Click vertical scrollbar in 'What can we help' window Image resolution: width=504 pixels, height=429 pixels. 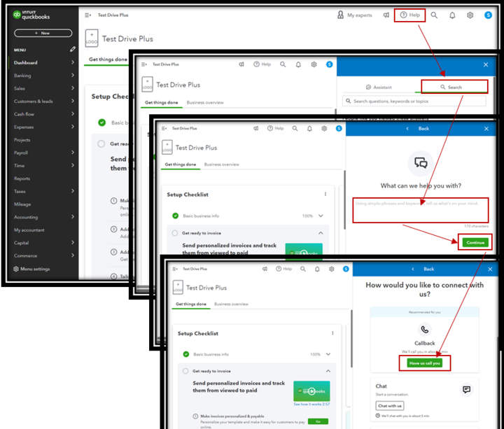(x=344, y=199)
